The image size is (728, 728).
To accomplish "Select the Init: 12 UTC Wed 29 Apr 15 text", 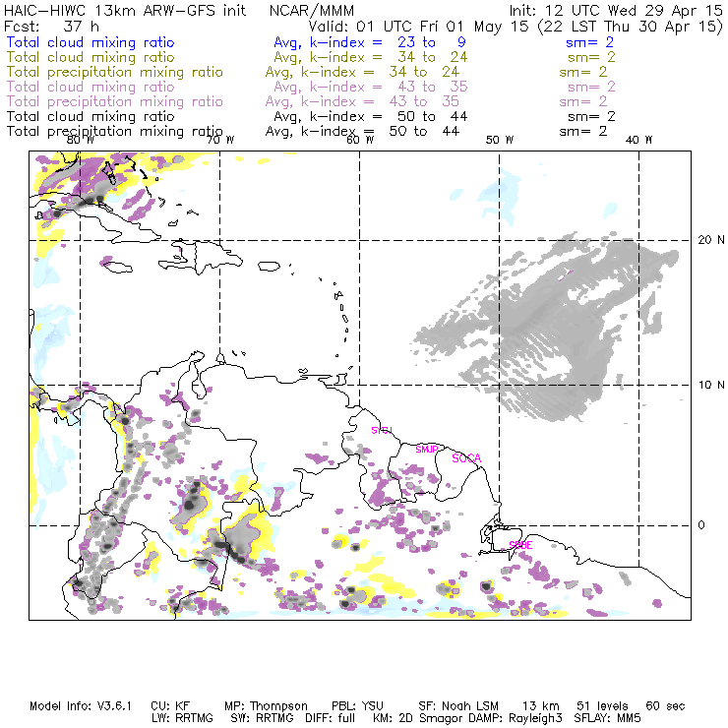I will (x=616, y=10).
